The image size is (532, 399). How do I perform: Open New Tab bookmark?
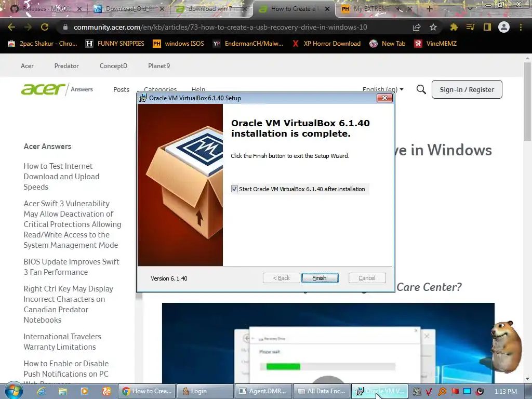(x=388, y=44)
